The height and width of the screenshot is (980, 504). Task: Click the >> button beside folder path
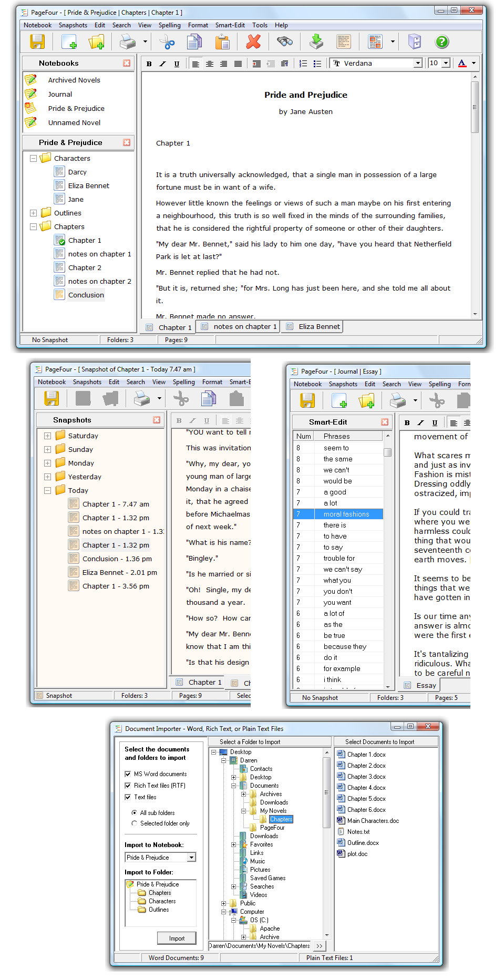click(x=320, y=946)
